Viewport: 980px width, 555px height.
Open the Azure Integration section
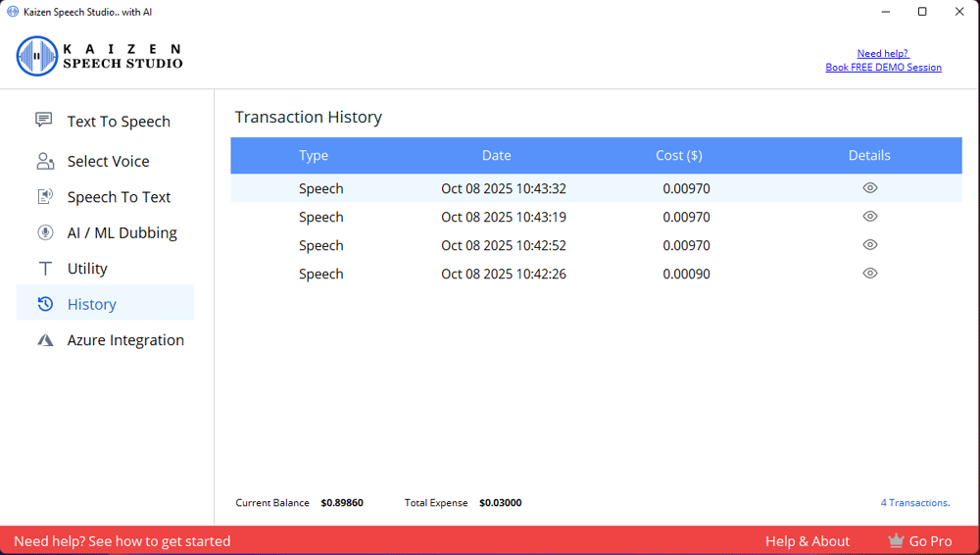125,340
